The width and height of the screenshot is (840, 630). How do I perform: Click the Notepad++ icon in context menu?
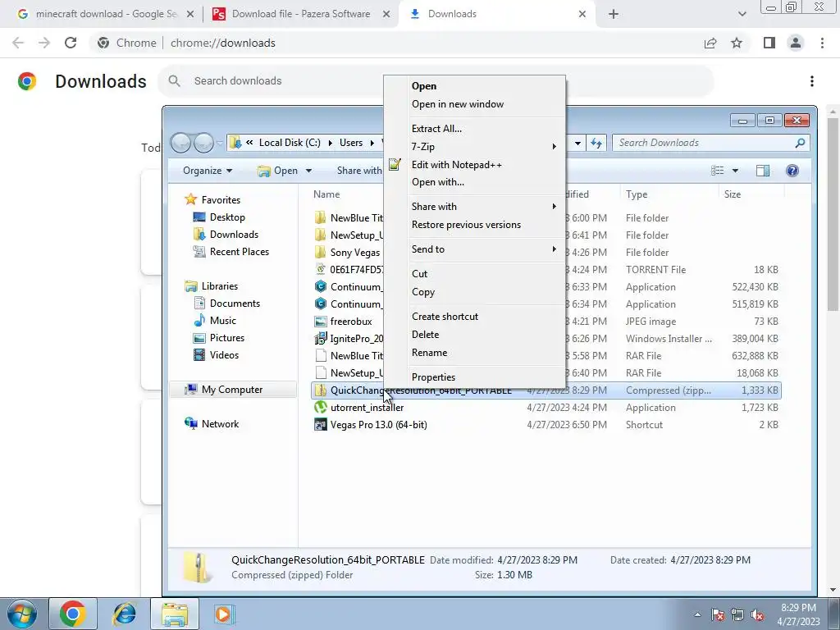click(395, 164)
